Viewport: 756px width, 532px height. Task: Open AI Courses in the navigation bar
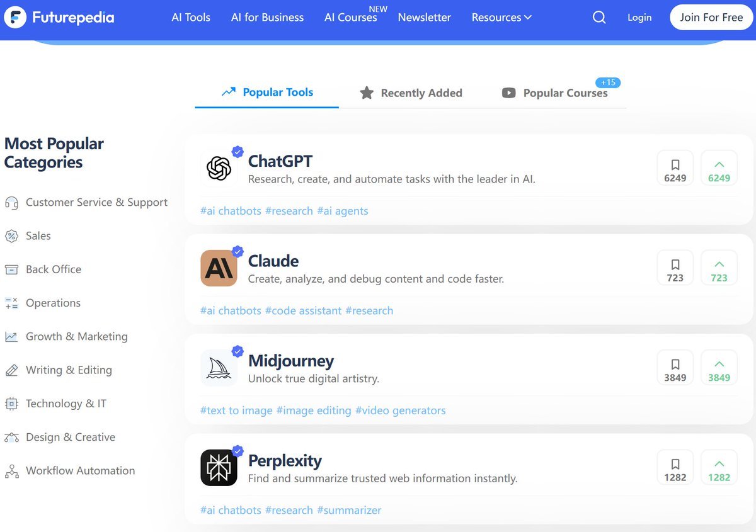pyautogui.click(x=351, y=18)
